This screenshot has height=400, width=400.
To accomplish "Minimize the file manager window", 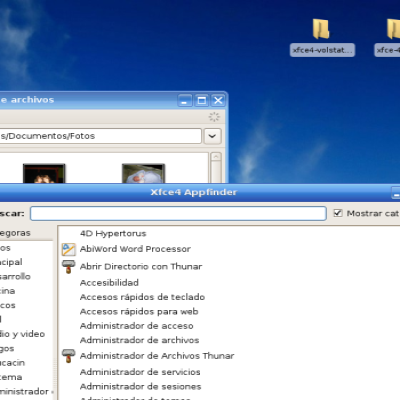I will pos(185,100).
